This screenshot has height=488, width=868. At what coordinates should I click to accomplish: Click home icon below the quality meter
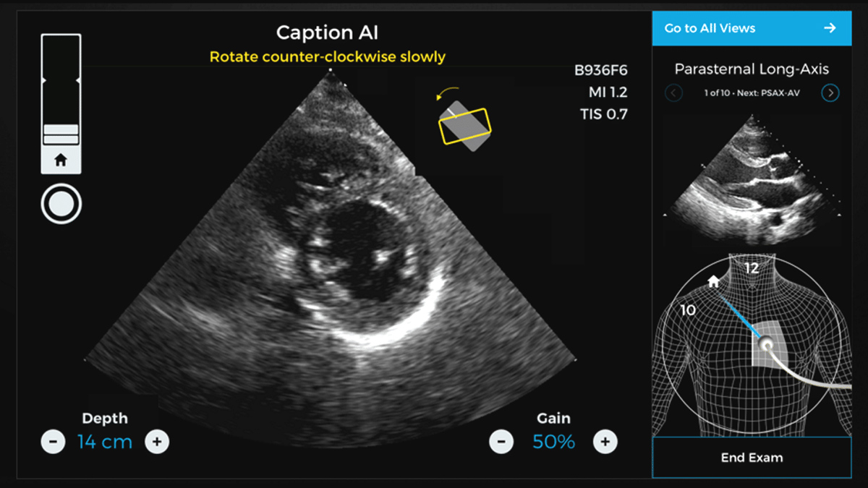pyautogui.click(x=61, y=161)
